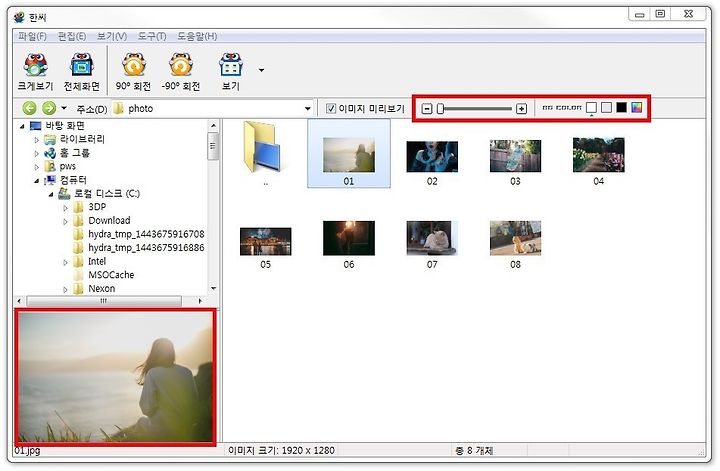Collapse the 컴퓨터 tree node
Screen dimensions: 720x471
(37, 181)
